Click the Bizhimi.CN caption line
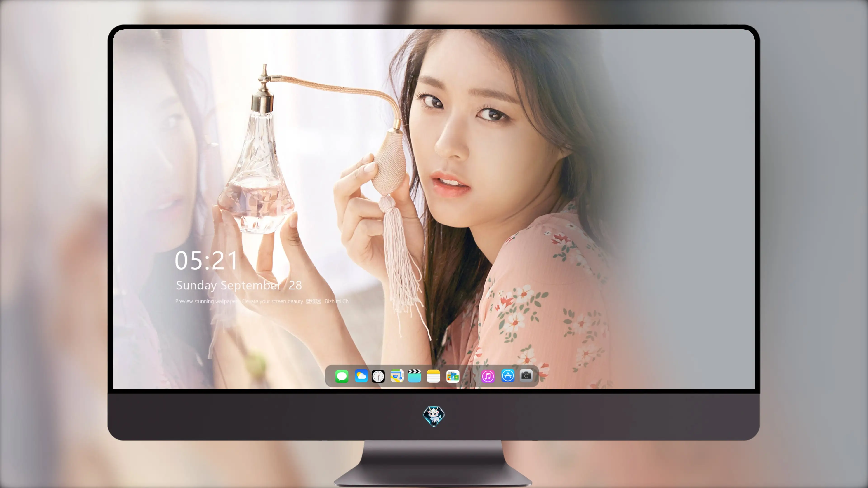The image size is (868, 488). 262,301
